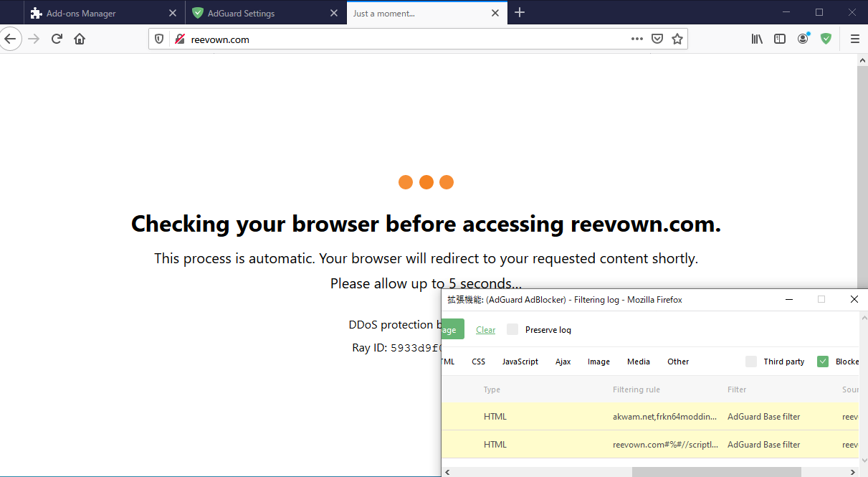Screen dimensions: 868x477
Task: Enable the Third party filter checkbox
Action: click(750, 362)
